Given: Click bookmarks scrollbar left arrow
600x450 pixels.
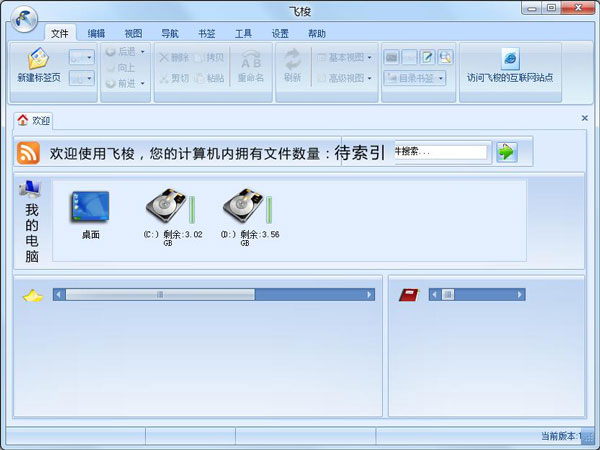Looking at the screenshot, I should click(x=434, y=295).
